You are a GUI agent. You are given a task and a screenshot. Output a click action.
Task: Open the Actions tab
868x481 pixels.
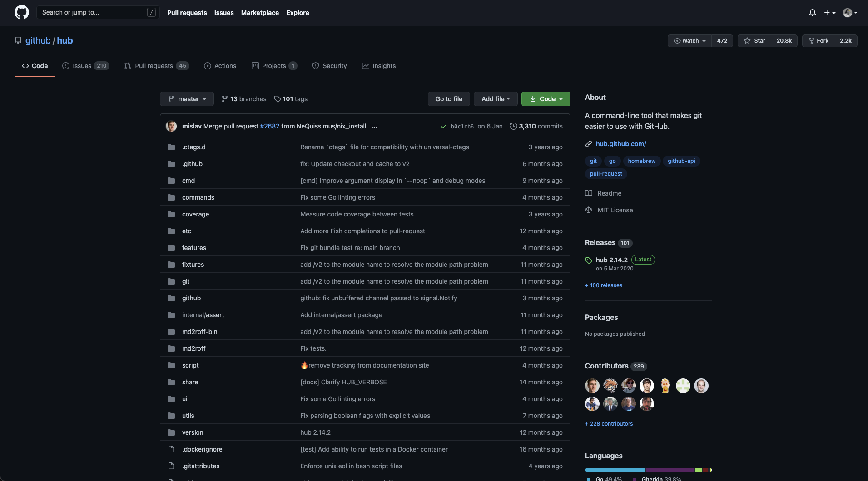[220, 66]
